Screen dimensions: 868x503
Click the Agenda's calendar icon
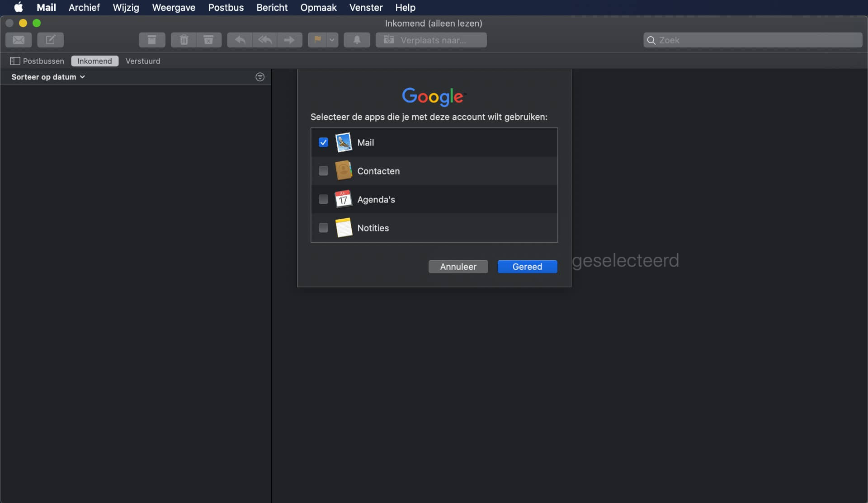(344, 199)
